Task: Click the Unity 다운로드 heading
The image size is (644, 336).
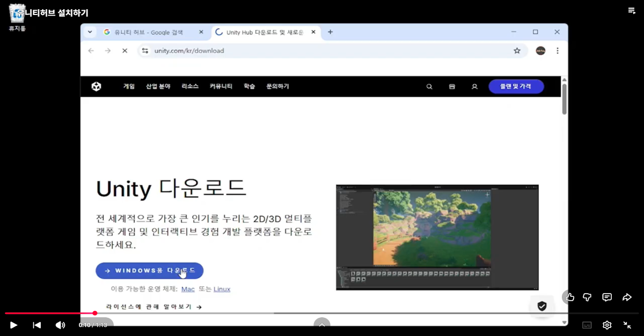Action: click(x=171, y=189)
